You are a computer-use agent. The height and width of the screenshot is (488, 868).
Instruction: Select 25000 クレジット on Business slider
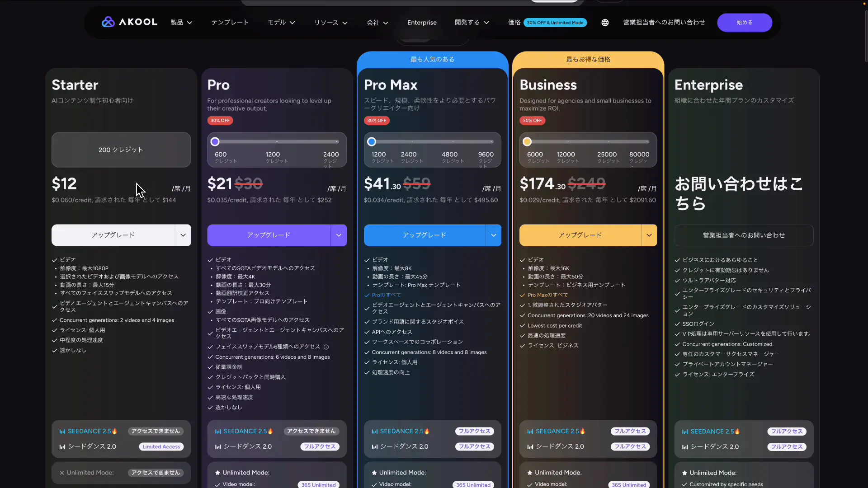[608, 157]
